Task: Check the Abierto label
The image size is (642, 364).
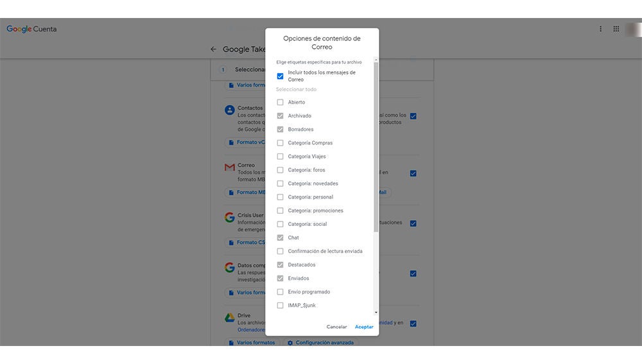Action: (x=280, y=102)
